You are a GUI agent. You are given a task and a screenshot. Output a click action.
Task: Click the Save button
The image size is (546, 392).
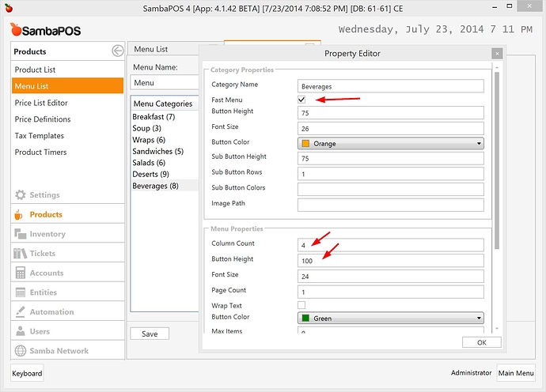pyautogui.click(x=150, y=334)
